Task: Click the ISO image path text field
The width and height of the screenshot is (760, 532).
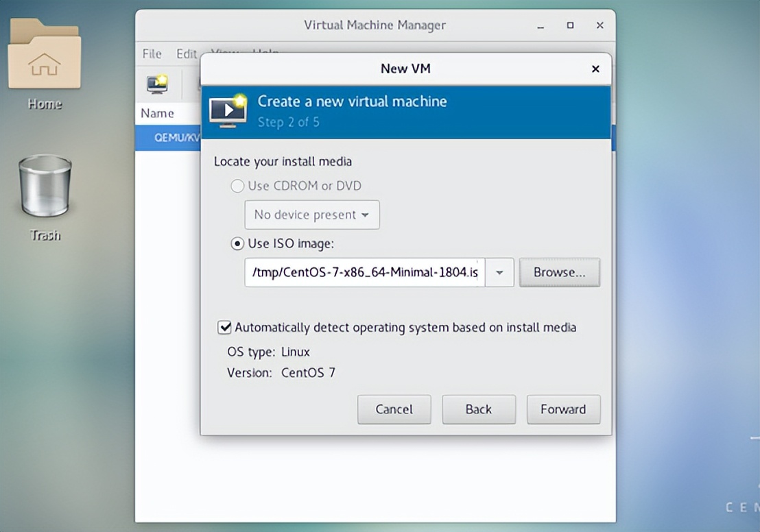Action: click(364, 272)
